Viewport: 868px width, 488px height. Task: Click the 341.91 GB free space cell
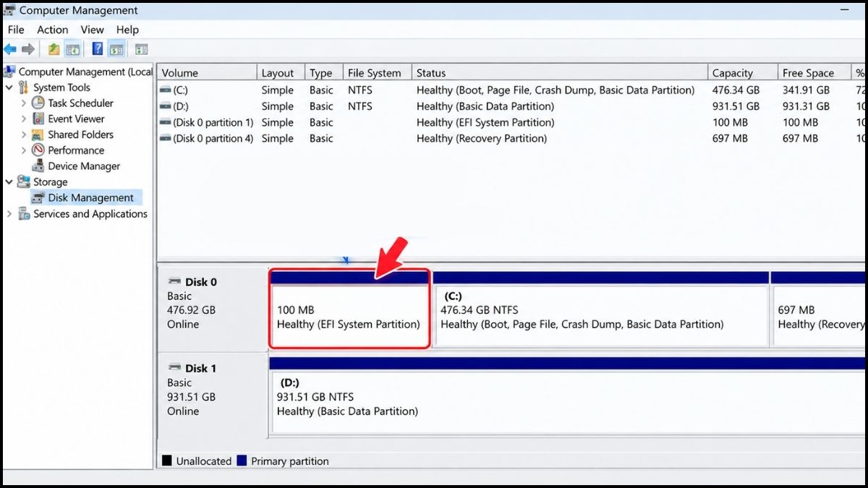pyautogui.click(x=807, y=90)
